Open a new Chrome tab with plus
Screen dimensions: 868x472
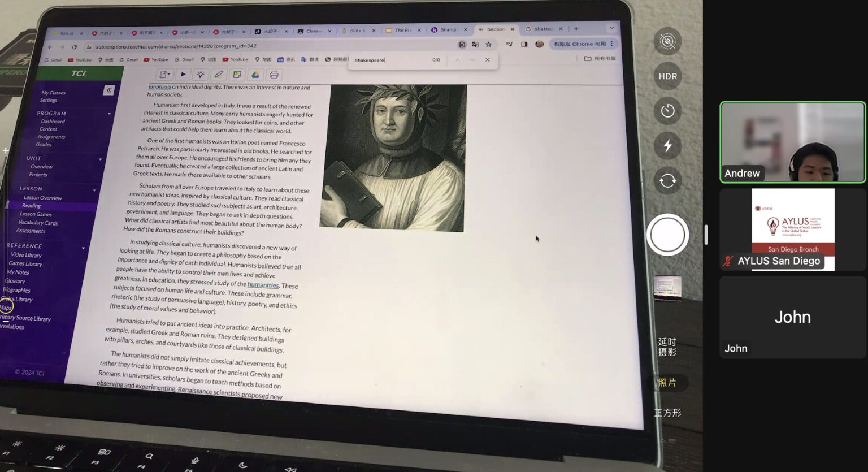pos(576,28)
